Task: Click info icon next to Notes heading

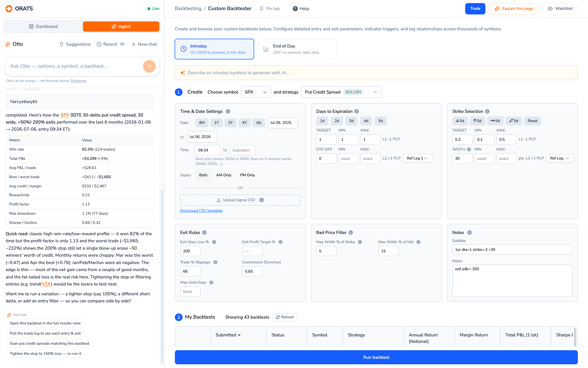Action: point(469,232)
